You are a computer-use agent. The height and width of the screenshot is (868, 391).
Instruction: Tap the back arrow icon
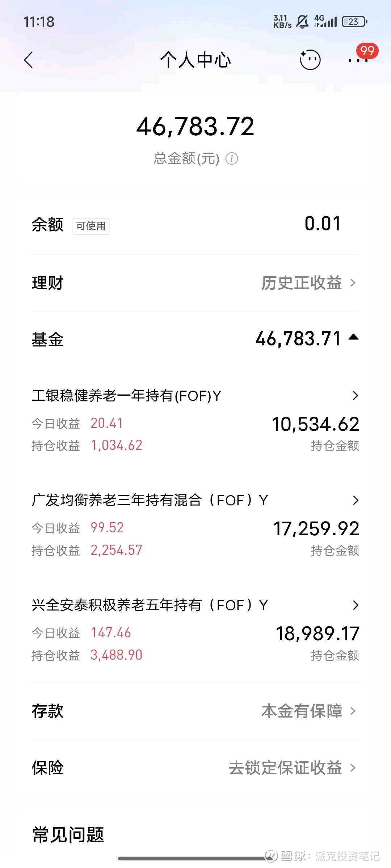(x=28, y=60)
